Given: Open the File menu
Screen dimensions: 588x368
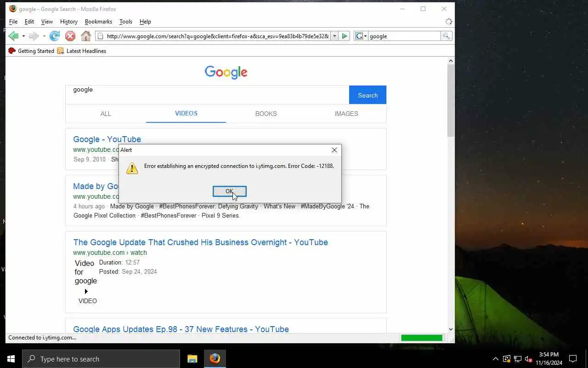Looking at the screenshot, I should (13, 22).
